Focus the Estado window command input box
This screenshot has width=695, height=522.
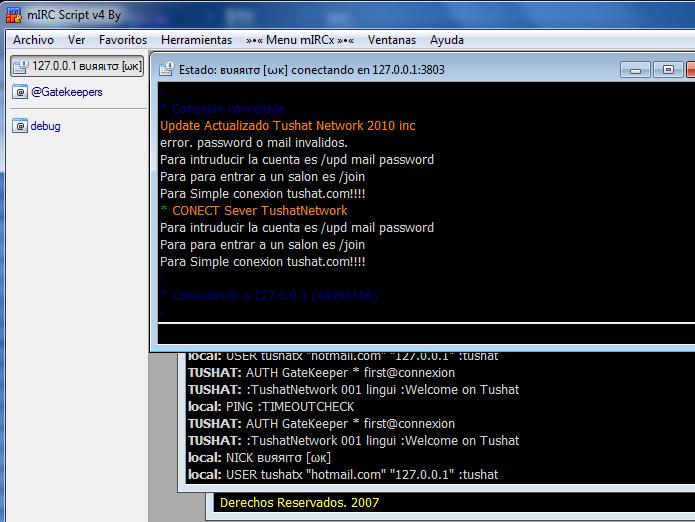click(426, 334)
